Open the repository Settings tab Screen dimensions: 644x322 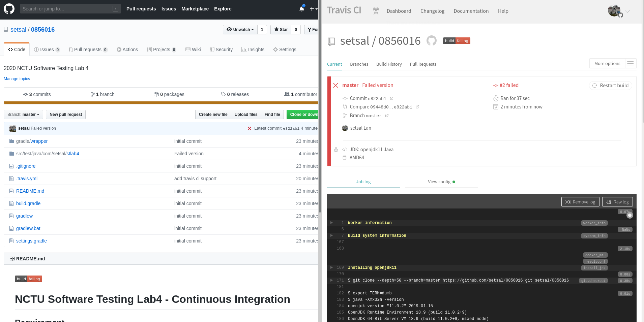click(x=285, y=50)
